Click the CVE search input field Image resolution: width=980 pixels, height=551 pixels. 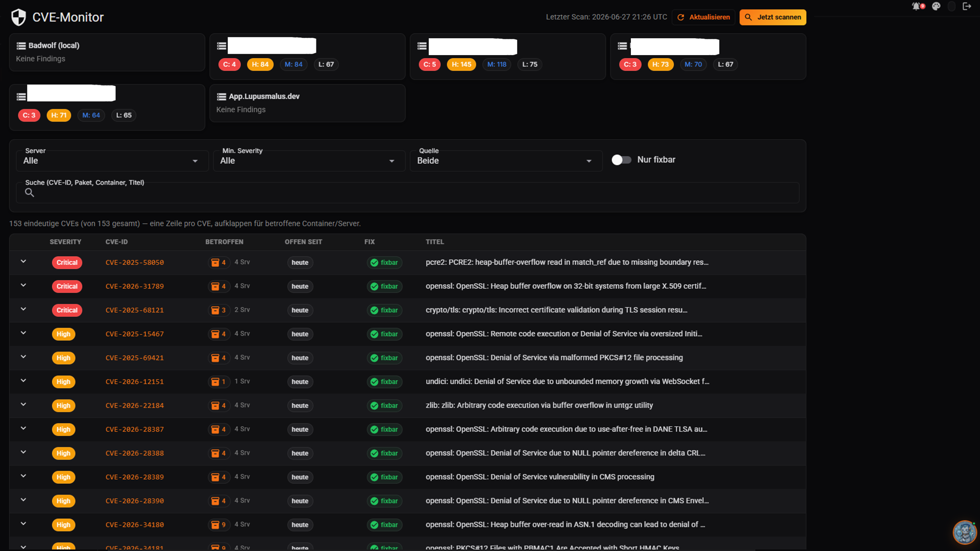407,193
